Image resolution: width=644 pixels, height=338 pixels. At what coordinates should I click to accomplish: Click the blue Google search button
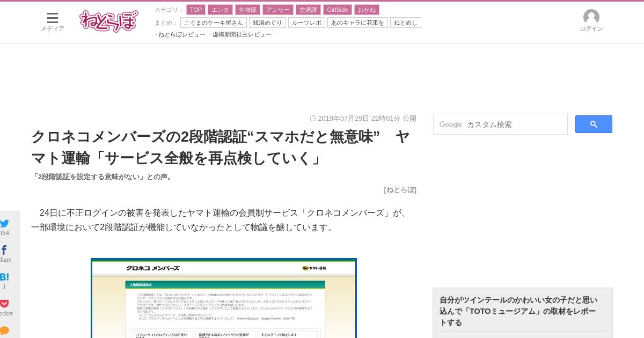pyautogui.click(x=594, y=124)
